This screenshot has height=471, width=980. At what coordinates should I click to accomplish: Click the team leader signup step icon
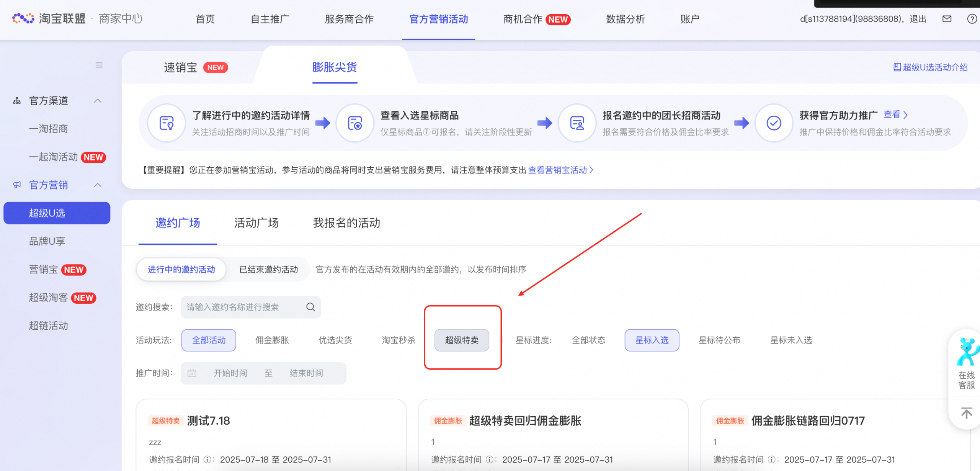pos(577,123)
